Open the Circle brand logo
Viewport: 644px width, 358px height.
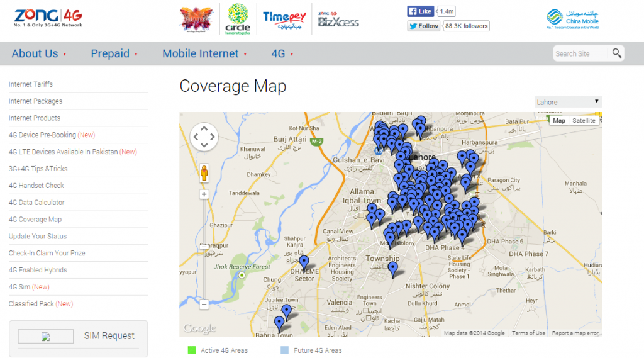pyautogui.click(x=238, y=19)
